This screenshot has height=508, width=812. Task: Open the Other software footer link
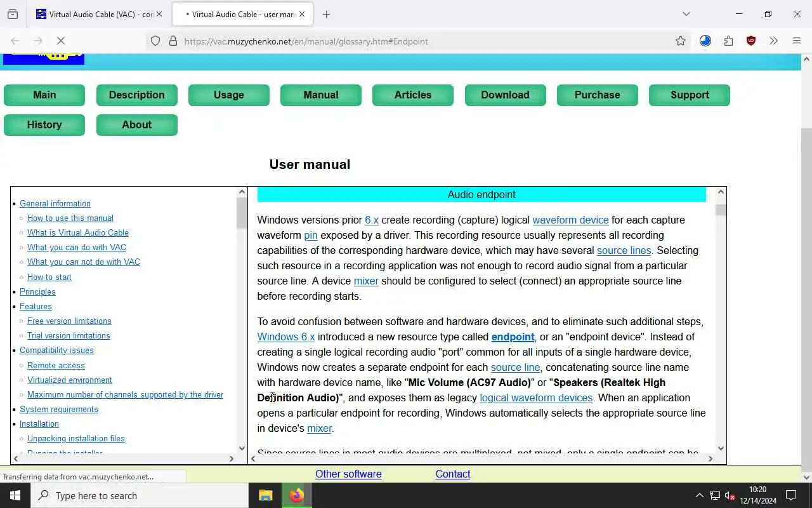click(348, 474)
